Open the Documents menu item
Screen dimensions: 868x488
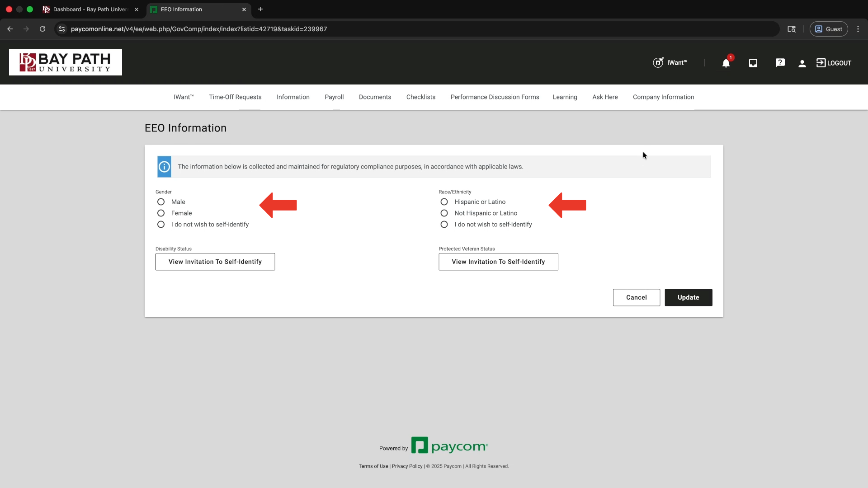pyautogui.click(x=375, y=97)
